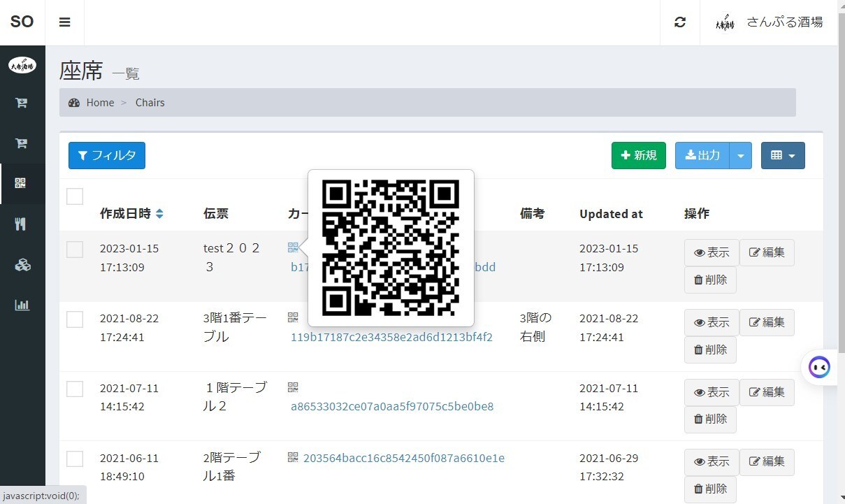
Task: Click 表示 for test２０２３ row
Action: point(711,252)
